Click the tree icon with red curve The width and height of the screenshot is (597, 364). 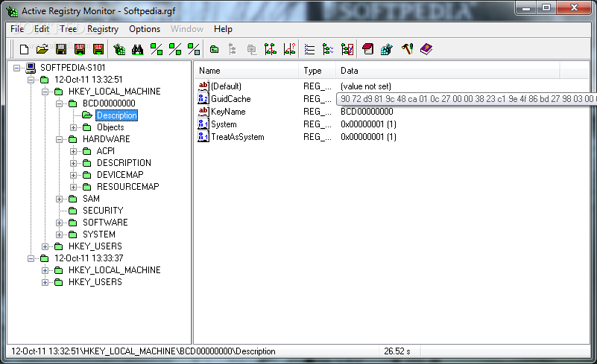271,49
